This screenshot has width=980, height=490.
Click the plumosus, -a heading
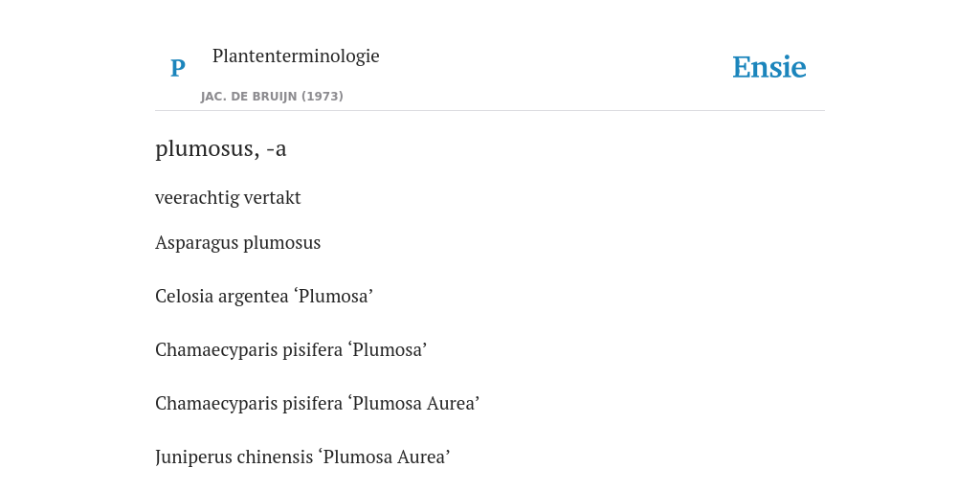click(221, 148)
